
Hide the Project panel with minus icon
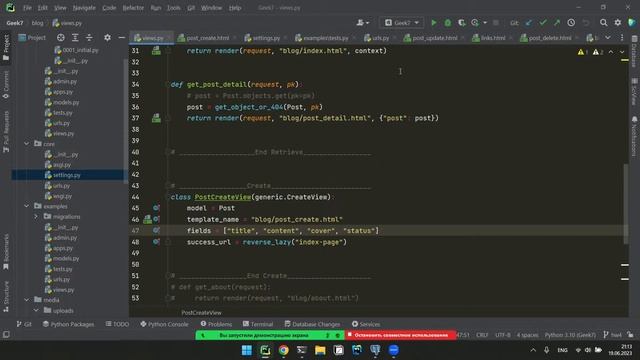[x=121, y=38]
